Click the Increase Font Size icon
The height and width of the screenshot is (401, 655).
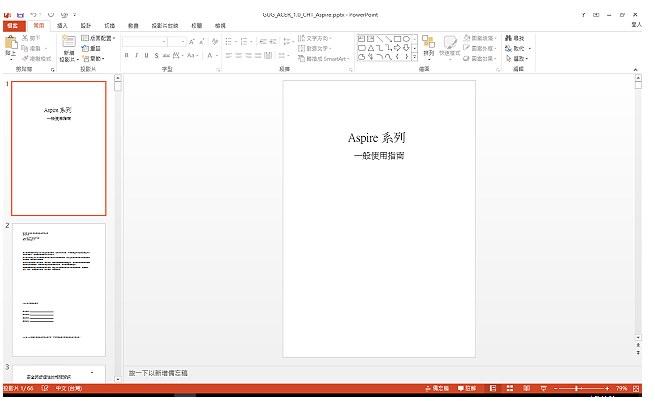191,41
